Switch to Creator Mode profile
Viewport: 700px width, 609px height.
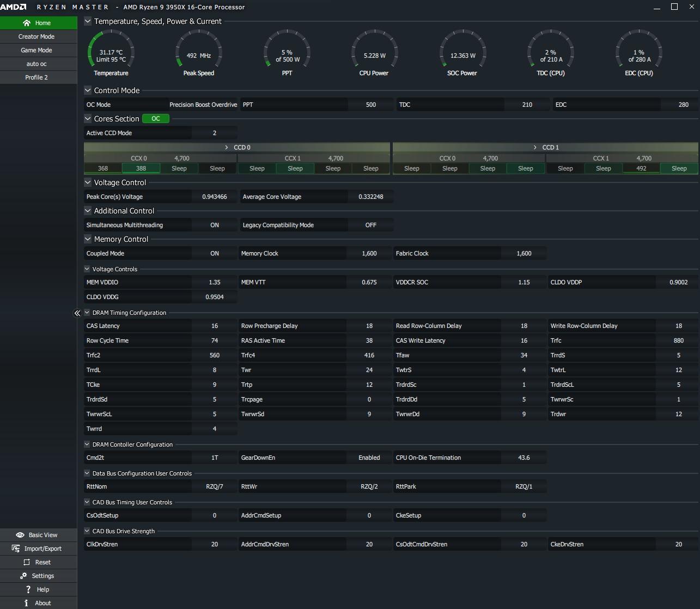(36, 36)
